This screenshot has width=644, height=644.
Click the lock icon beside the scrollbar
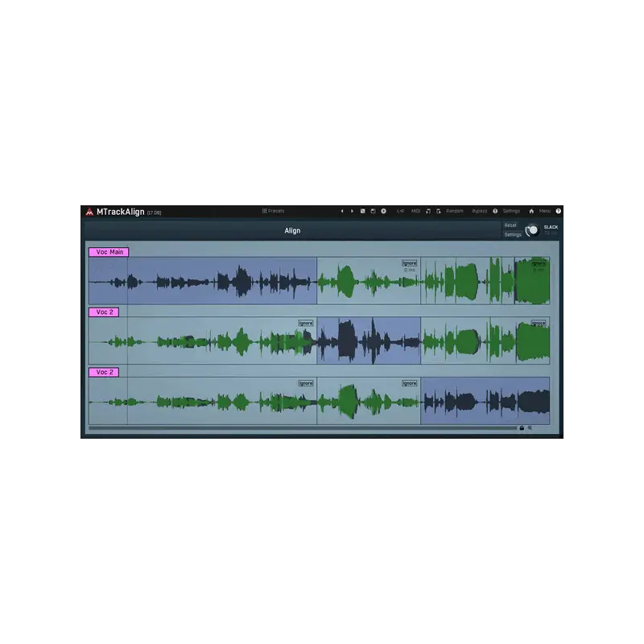point(522,428)
